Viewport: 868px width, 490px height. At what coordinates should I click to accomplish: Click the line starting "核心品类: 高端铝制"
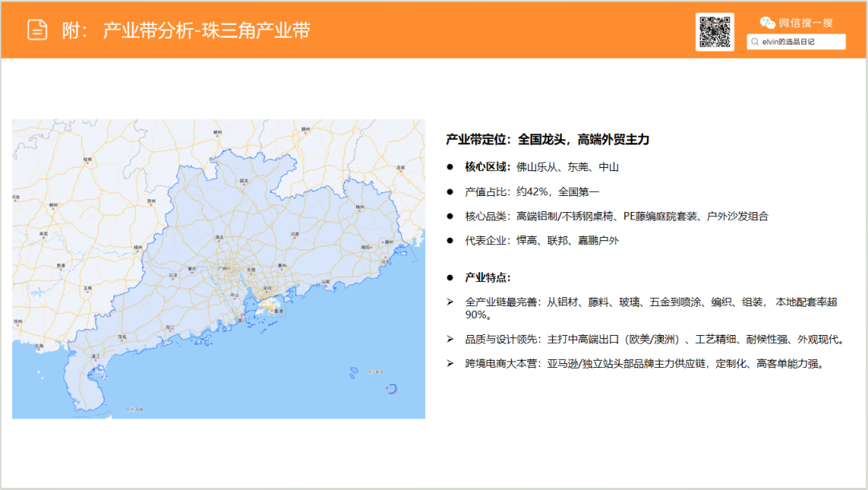coord(616,216)
